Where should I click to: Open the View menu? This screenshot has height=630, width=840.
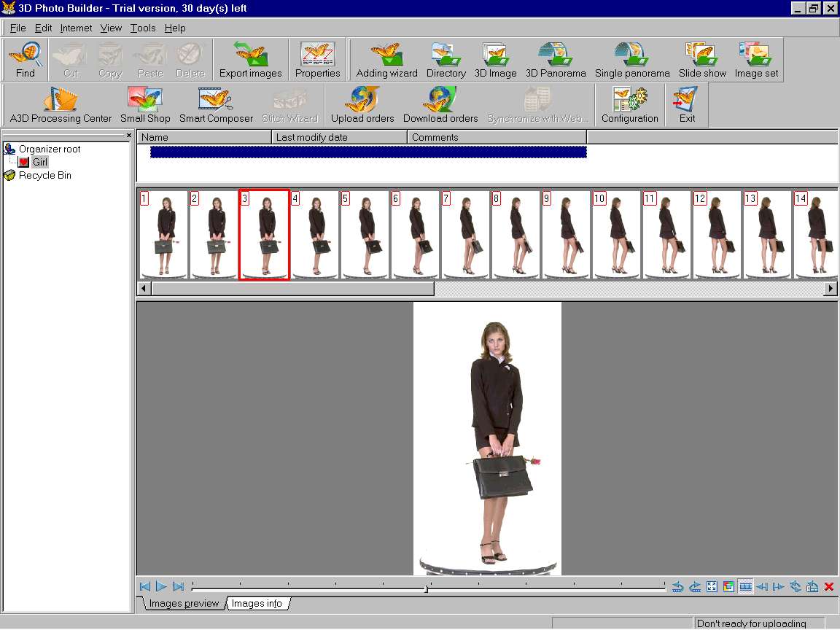tap(111, 28)
